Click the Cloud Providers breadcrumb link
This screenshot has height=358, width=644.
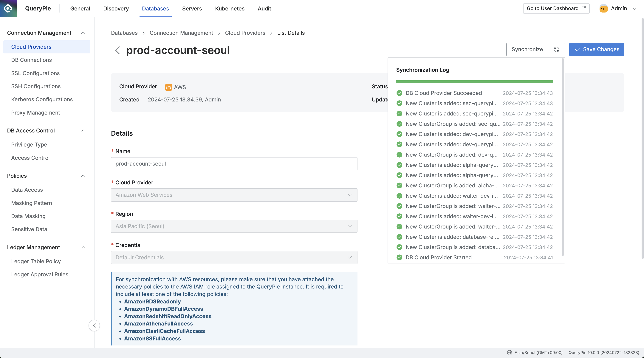245,33
